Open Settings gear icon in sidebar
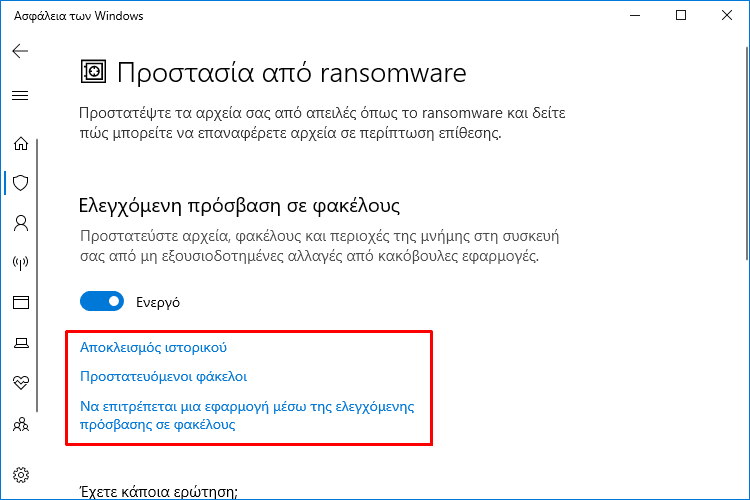 tap(21, 475)
